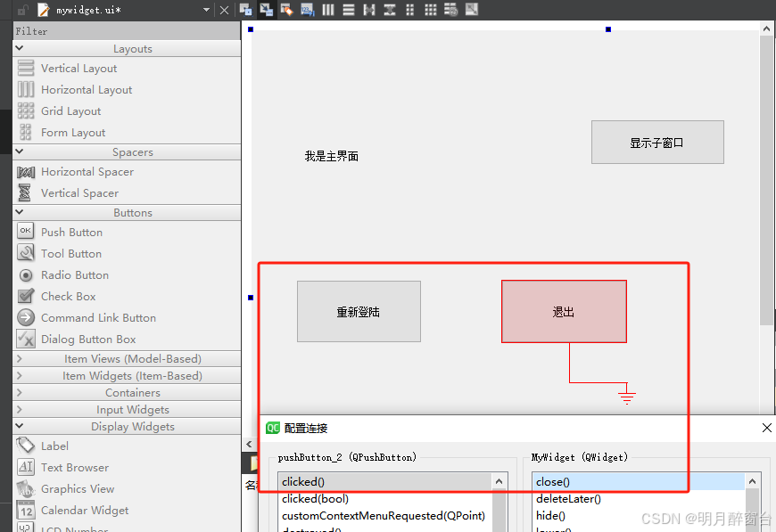Close the mywidget.ui document
776x532 pixels.
[x=224, y=10]
